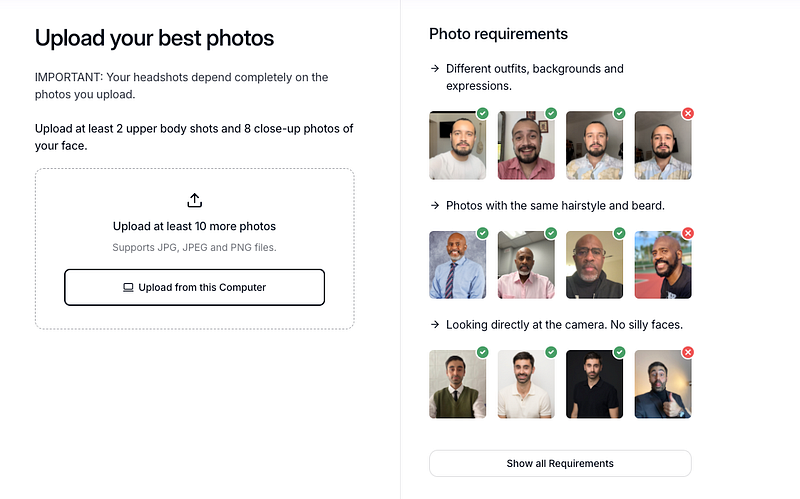Click the green check on the striped tie photo
Image resolution: width=800 pixels, height=499 pixels.
coord(483,233)
